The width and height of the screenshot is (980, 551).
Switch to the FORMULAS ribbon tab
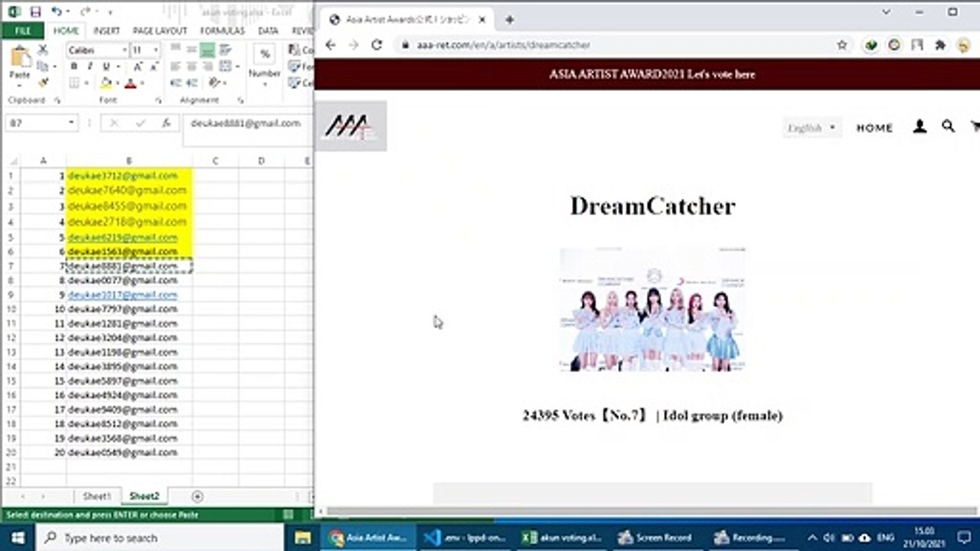[222, 31]
